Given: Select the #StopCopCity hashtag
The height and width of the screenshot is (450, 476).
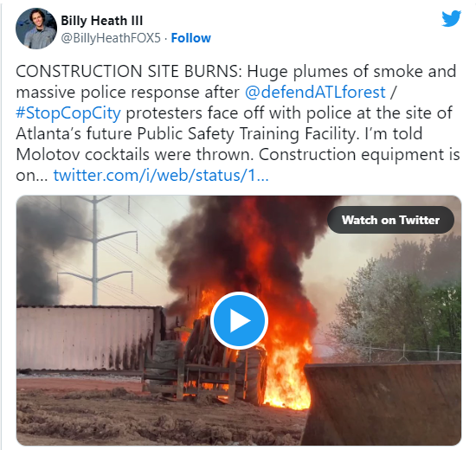Looking at the screenshot, I should (68, 113).
